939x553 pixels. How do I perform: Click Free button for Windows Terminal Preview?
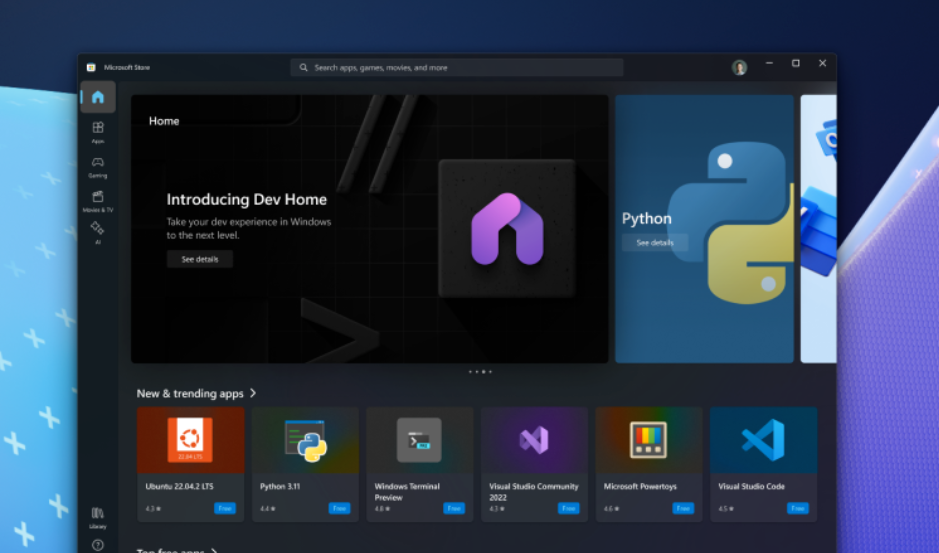pyautogui.click(x=454, y=508)
